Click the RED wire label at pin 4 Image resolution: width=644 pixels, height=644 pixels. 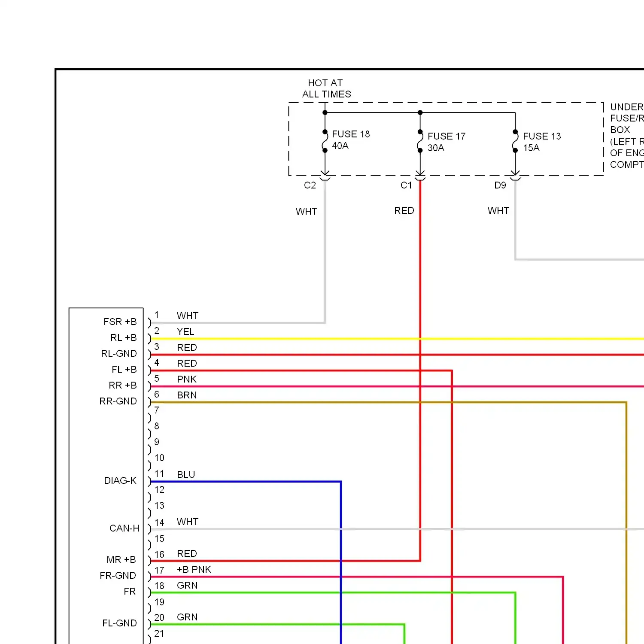pos(187,363)
